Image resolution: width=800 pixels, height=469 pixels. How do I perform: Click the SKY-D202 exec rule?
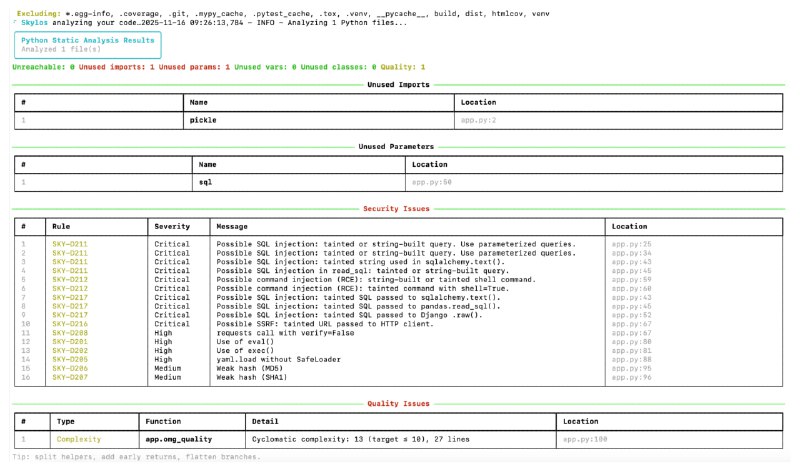70,351
